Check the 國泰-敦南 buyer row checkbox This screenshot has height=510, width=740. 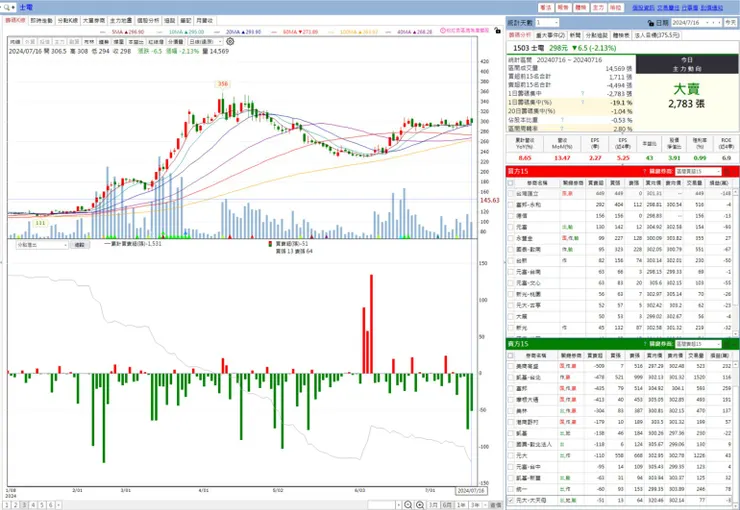pyautogui.click(x=511, y=250)
